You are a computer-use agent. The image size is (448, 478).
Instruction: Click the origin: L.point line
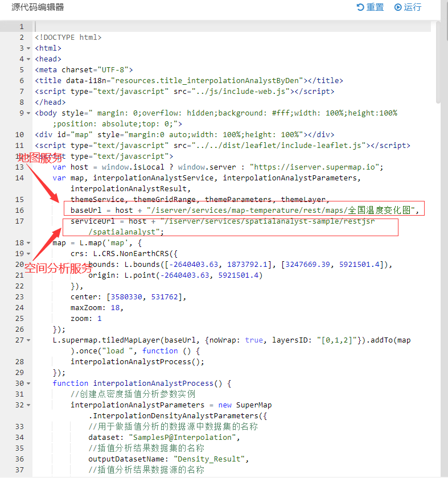pos(175,275)
